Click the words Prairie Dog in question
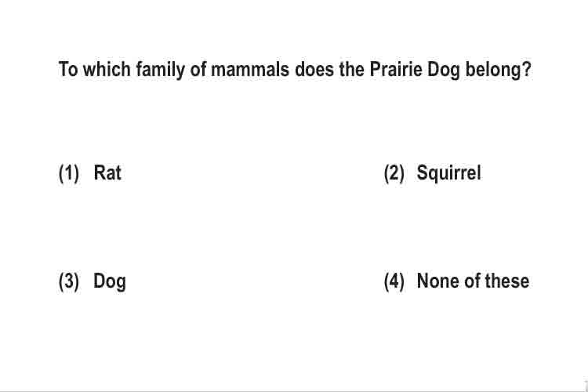Image resolution: width=588 pixels, height=392 pixels. (415, 70)
